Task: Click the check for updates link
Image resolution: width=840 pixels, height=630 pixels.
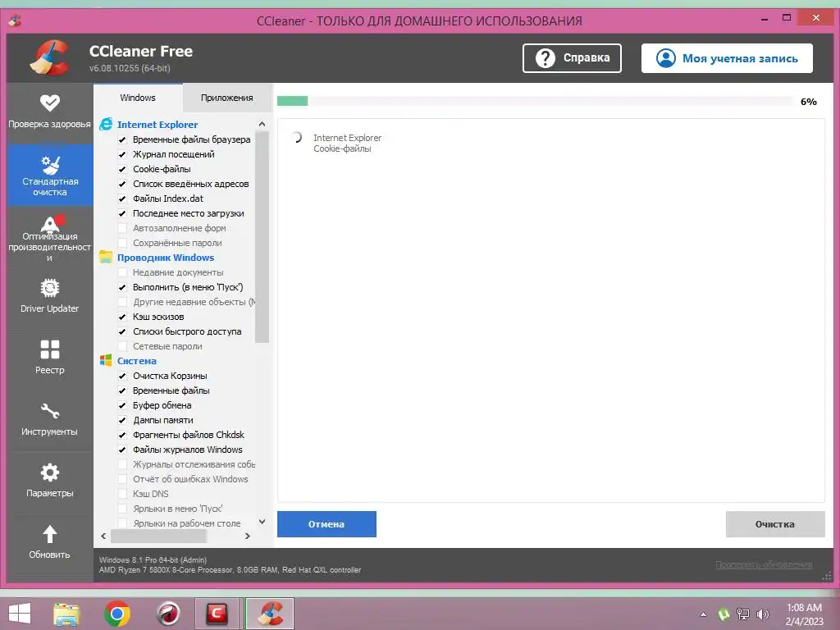Action: [764, 564]
